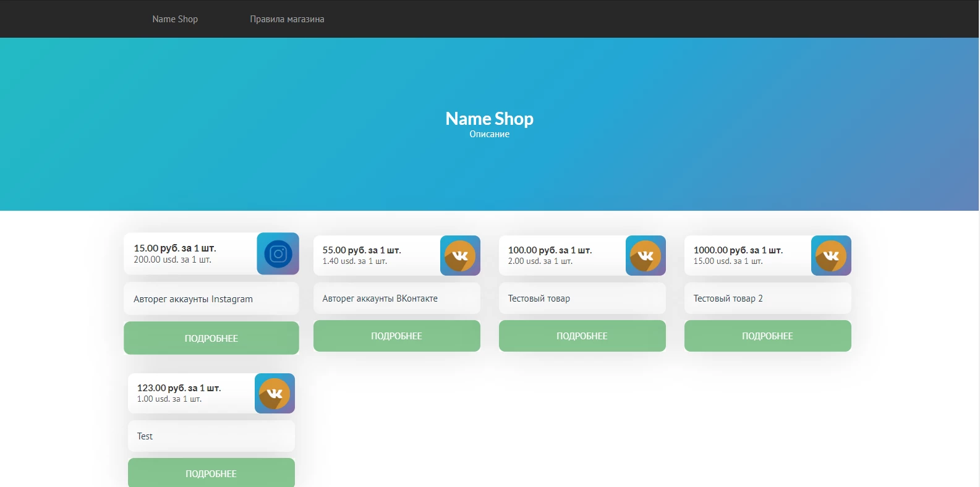Click the 15.00 usd. за 1 шт. price
Image resolution: width=980 pixels, height=487 pixels.
[728, 261]
